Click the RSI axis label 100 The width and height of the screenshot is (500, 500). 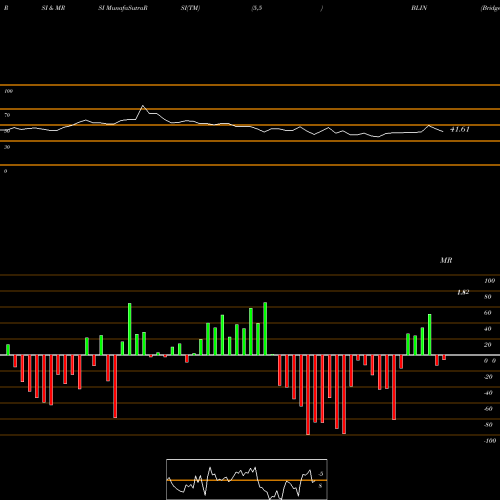[9, 91]
